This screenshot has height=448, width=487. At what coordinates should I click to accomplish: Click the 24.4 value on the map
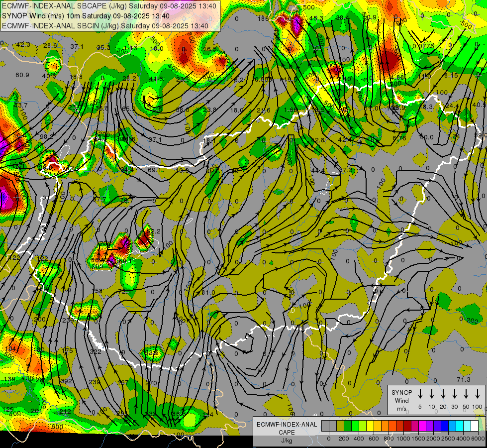pyautogui.click(x=452, y=106)
